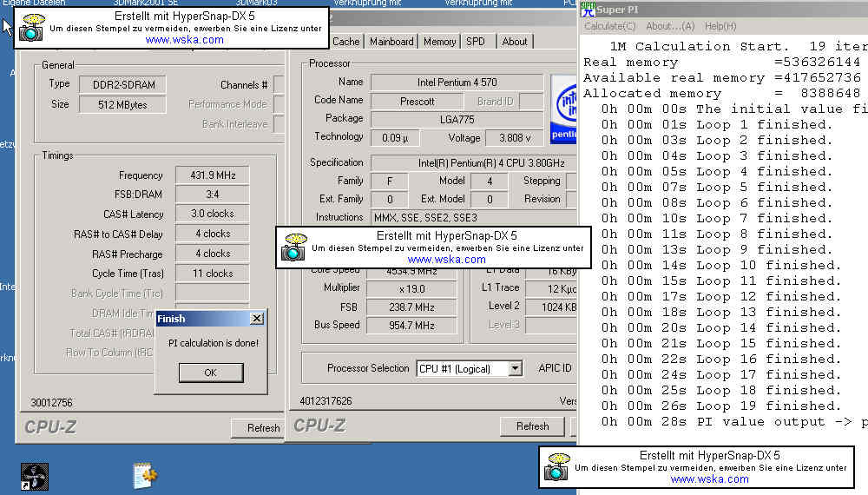The image size is (868, 495).
Task: Click the Intel Pentium logo image
Action: (x=563, y=109)
